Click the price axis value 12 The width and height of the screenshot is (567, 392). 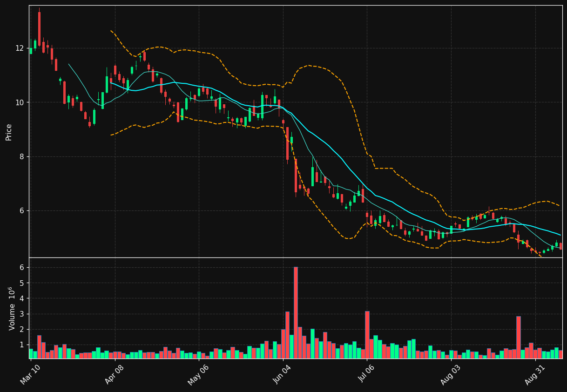(20, 48)
